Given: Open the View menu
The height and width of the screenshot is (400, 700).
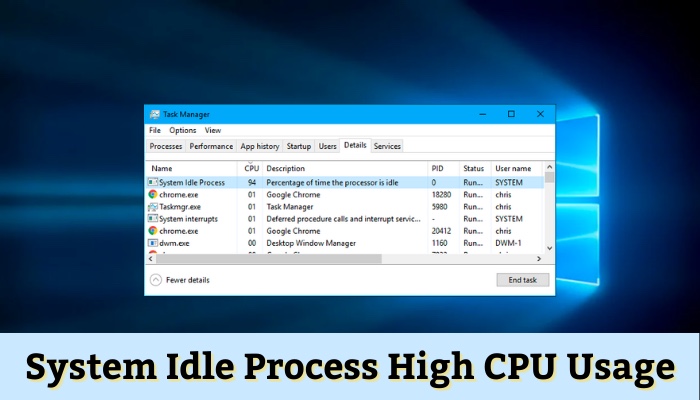Looking at the screenshot, I should point(213,130).
